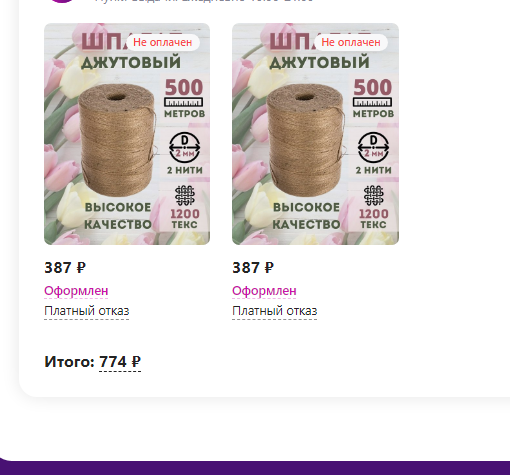This screenshot has height=475, width=510.
Task: Click the dark purple footer bar
Action: tap(255, 467)
